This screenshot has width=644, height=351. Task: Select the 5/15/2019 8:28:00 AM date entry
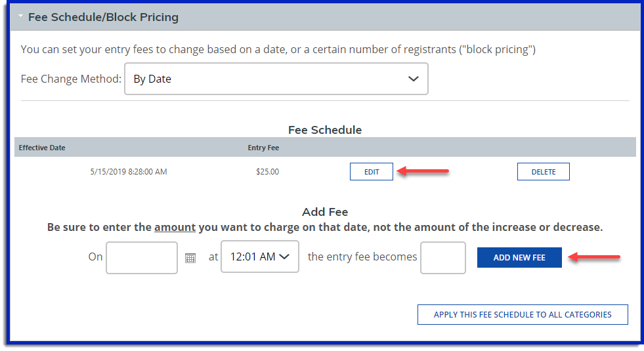129,172
